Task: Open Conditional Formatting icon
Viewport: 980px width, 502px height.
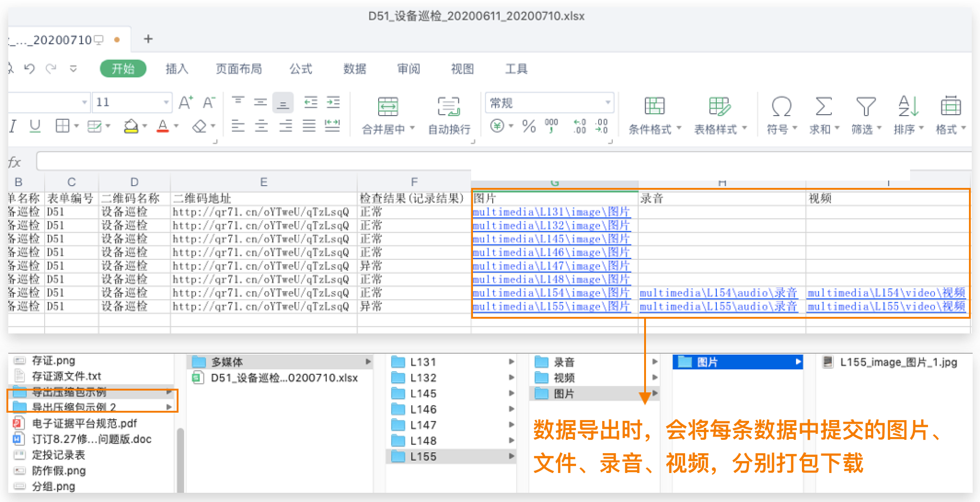Action: (x=654, y=107)
